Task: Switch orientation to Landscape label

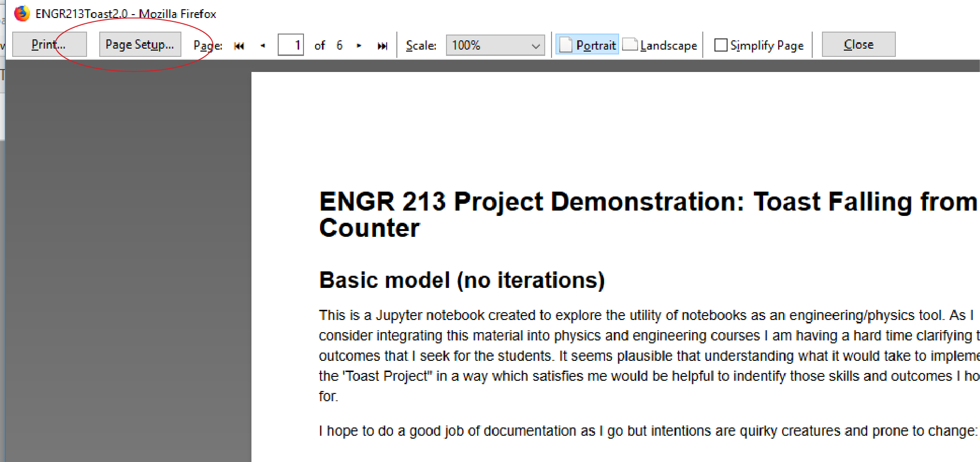Action: click(x=668, y=45)
